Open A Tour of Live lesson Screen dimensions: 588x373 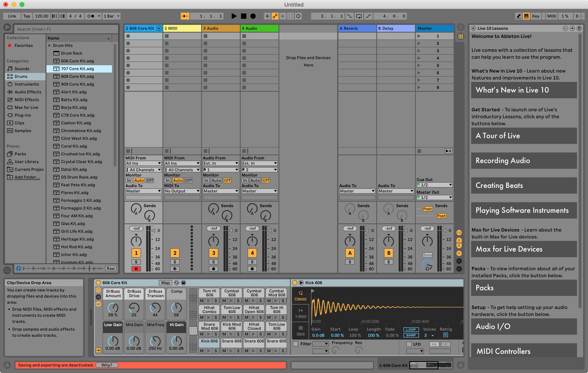pyautogui.click(x=524, y=136)
